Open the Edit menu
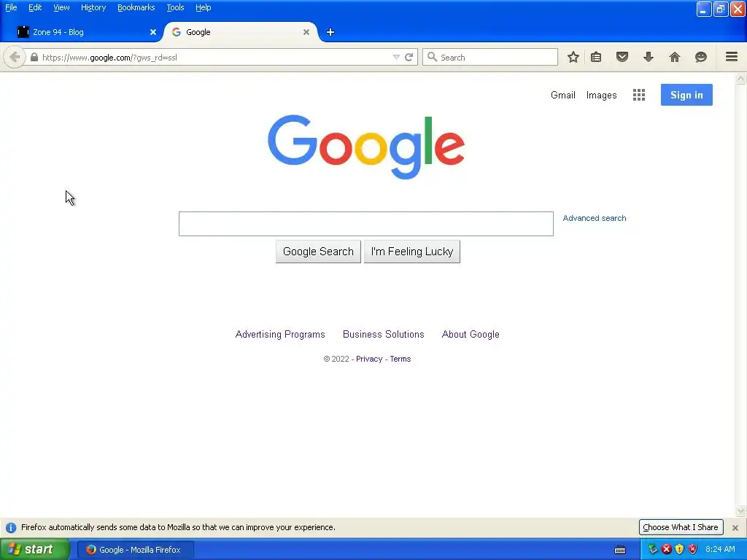This screenshot has width=747, height=560. pyautogui.click(x=35, y=7)
